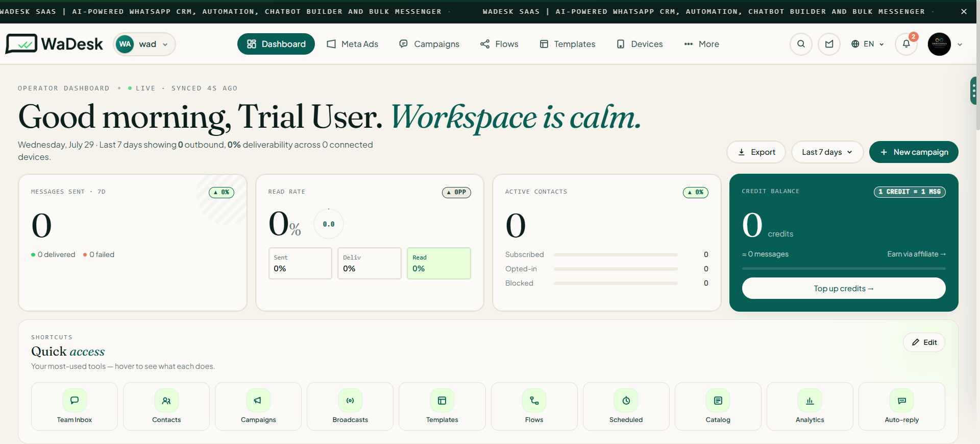980x444 pixels.
Task: Click the LIVE status indicator
Action: pyautogui.click(x=142, y=88)
